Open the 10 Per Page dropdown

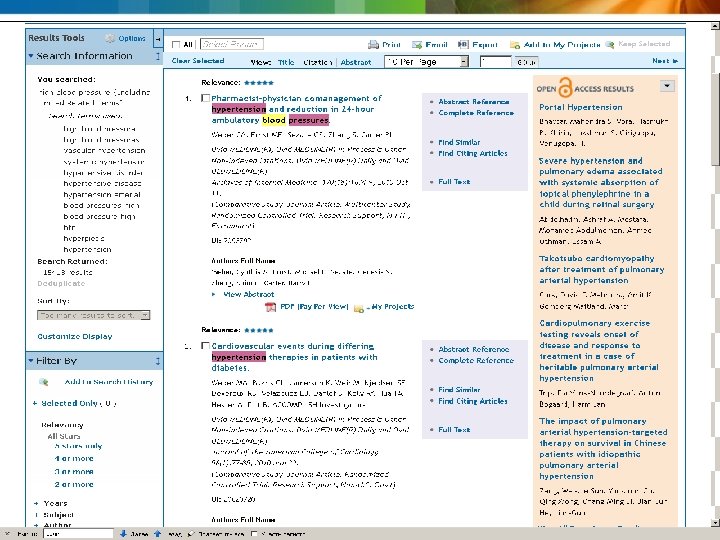(427, 62)
